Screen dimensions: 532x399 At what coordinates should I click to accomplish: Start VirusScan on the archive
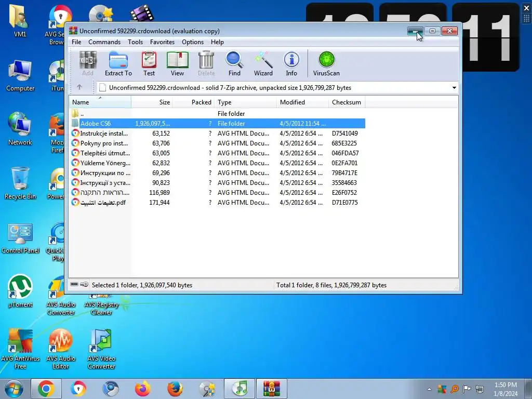point(326,63)
